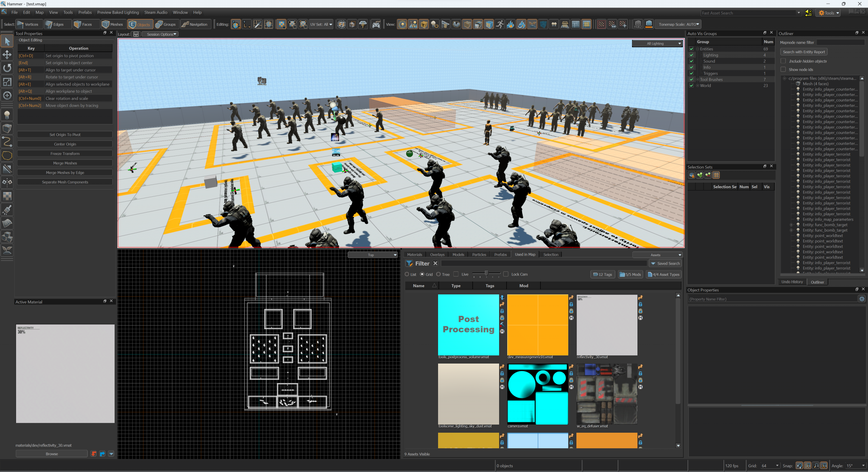Image resolution: width=868 pixels, height=472 pixels.
Task: Toggle the World auto vis group checkbox
Action: point(691,85)
